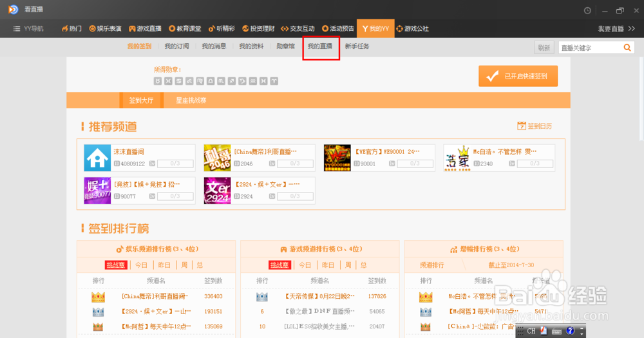Switch to the 我的消息 sub-tab

click(214, 46)
